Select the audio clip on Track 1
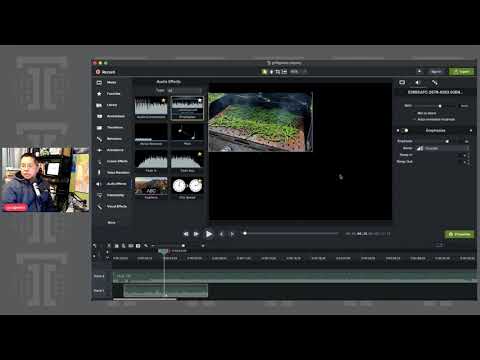480x360 pixels. [x=166, y=291]
